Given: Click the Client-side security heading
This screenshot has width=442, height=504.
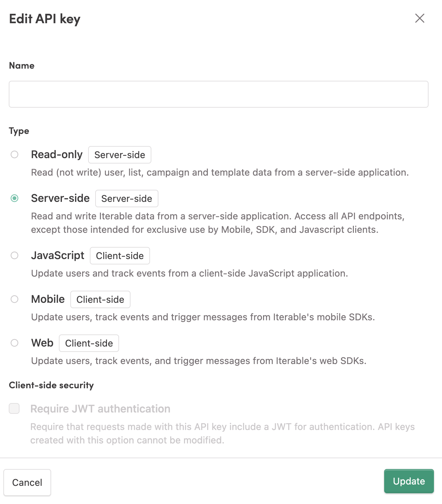Looking at the screenshot, I should (x=51, y=385).
